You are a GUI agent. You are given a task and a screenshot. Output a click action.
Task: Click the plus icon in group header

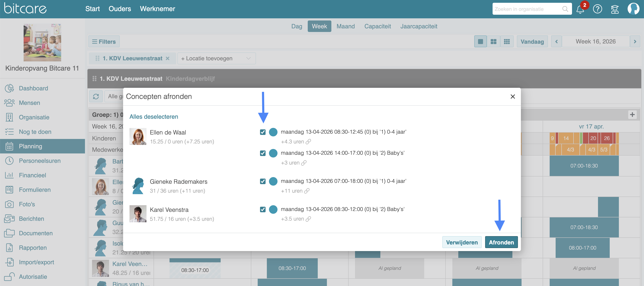coord(632,115)
